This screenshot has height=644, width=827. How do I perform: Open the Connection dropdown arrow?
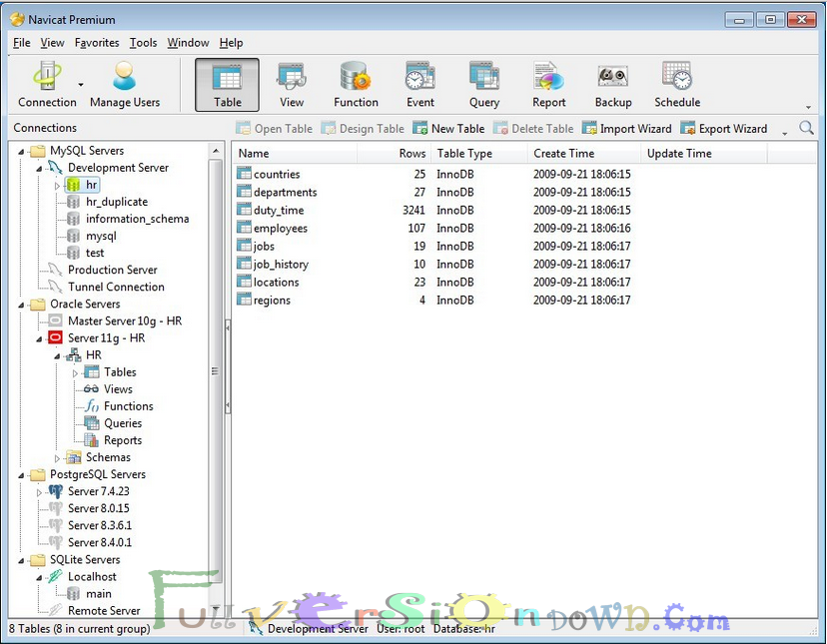pos(81,85)
